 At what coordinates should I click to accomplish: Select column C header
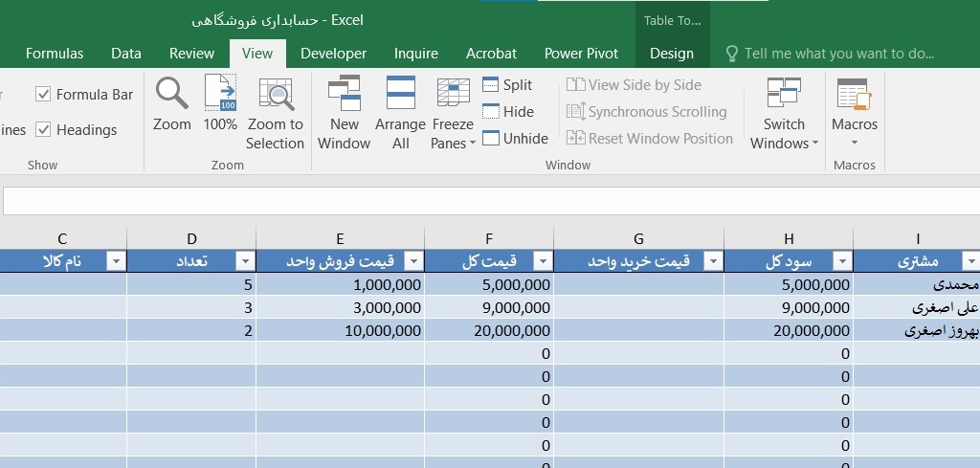62,238
